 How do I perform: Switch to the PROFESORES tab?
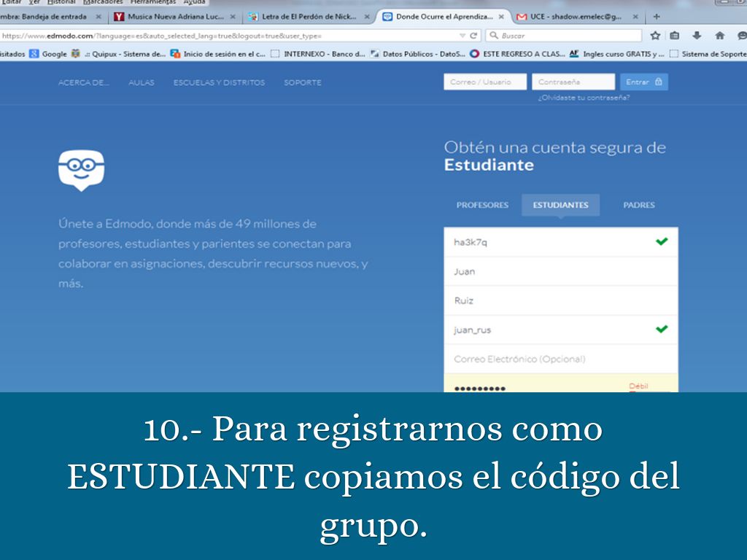pyautogui.click(x=482, y=205)
